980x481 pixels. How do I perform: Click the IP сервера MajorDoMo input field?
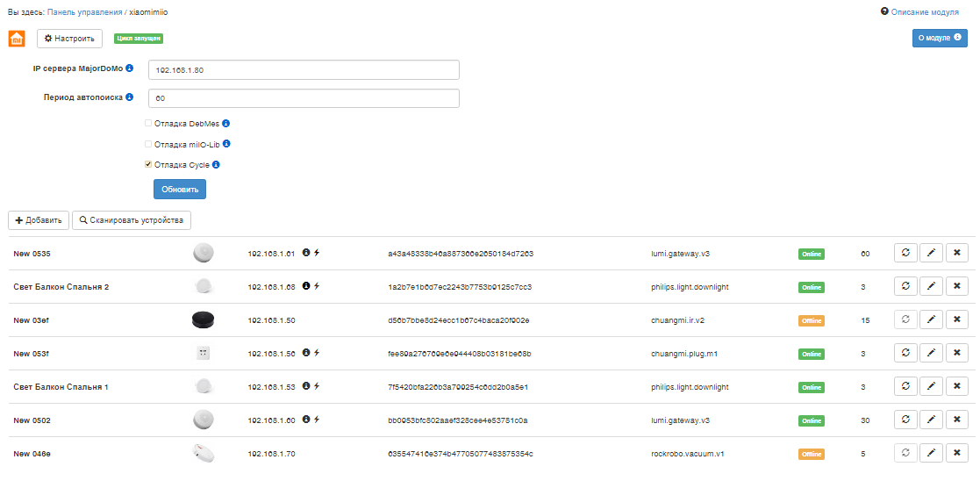(x=304, y=70)
